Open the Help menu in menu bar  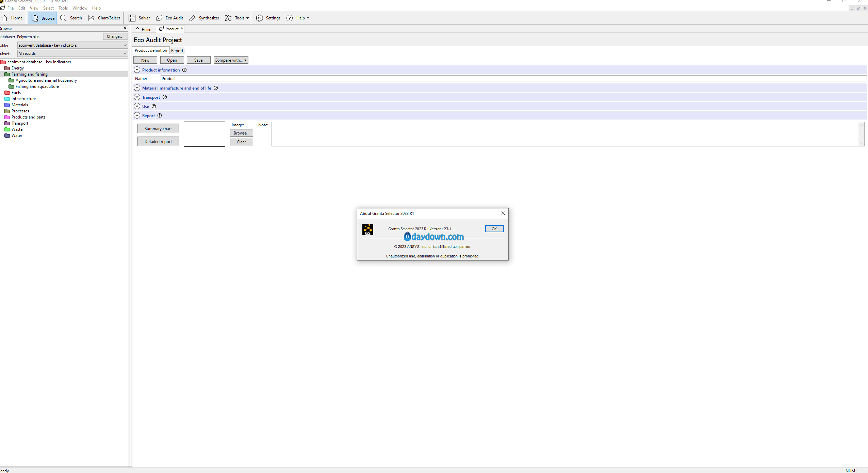pos(96,8)
